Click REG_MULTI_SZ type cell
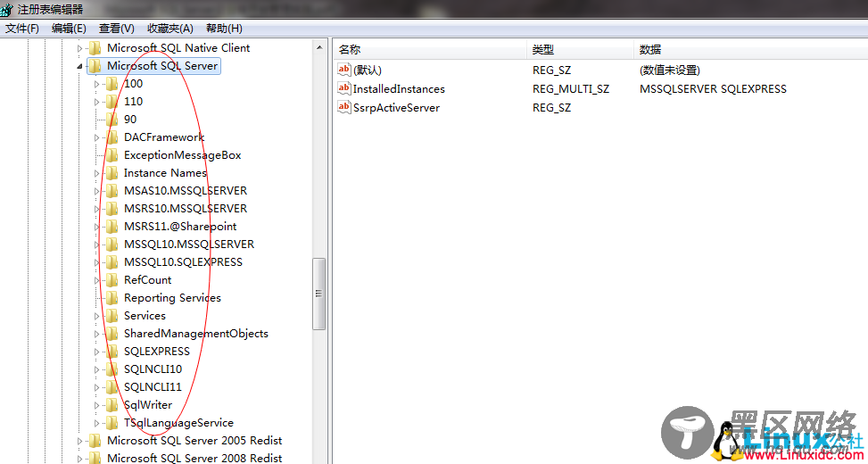The width and height of the screenshot is (868, 464). coord(571,88)
